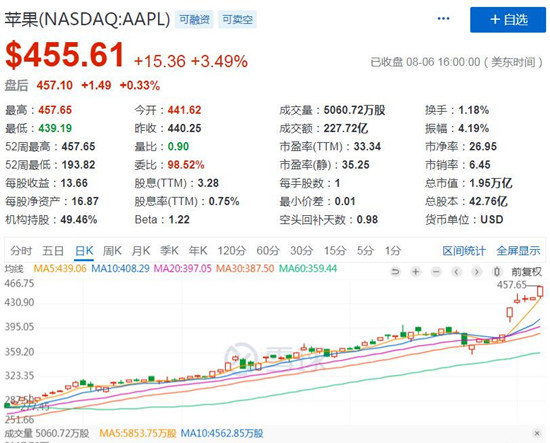Click the after-hours price 457.10
Viewport: 550px width, 443px height.
[55, 85]
